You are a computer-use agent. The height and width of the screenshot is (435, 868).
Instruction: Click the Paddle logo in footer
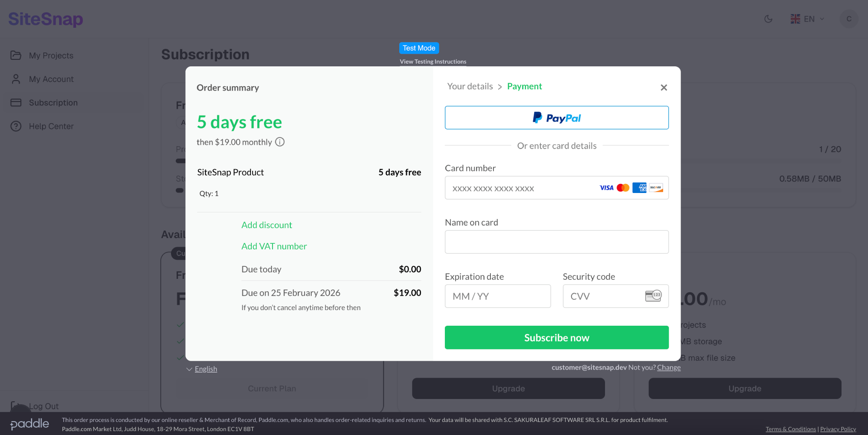(x=30, y=424)
